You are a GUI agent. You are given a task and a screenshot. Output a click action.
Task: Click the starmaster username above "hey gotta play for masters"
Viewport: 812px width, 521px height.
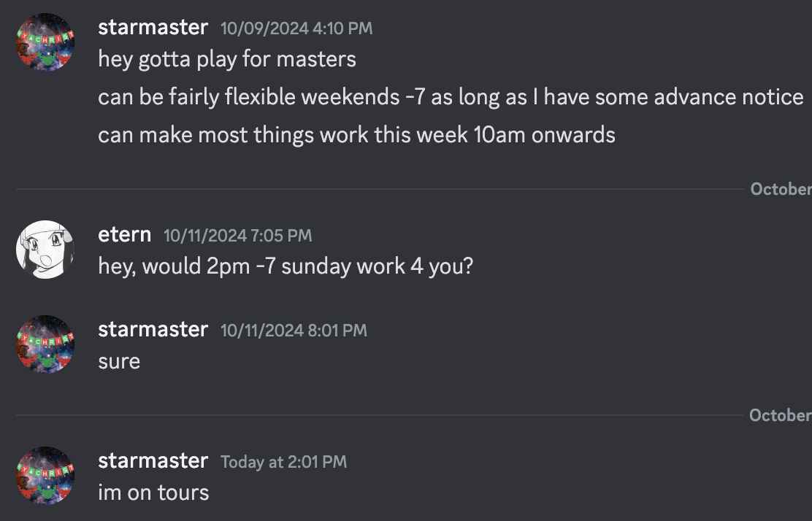(x=153, y=28)
